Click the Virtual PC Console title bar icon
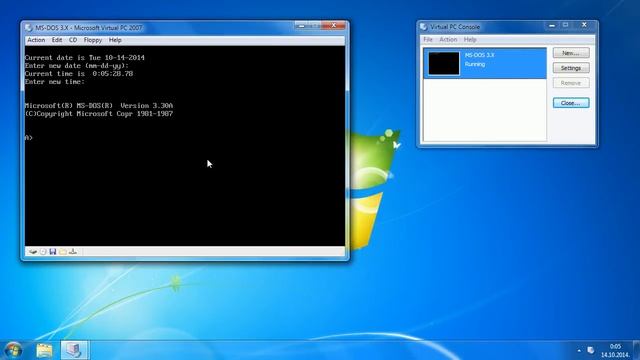The width and height of the screenshot is (640, 360). pos(424,27)
